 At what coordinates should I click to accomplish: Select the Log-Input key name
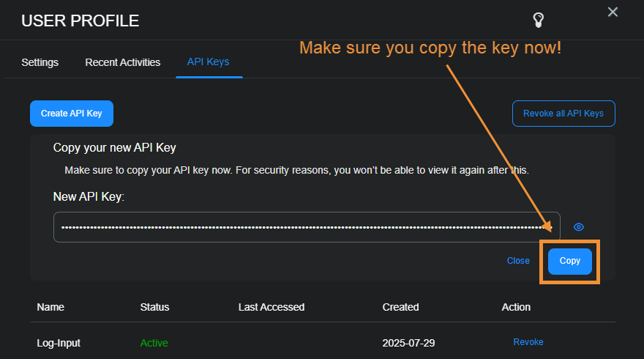click(x=59, y=342)
